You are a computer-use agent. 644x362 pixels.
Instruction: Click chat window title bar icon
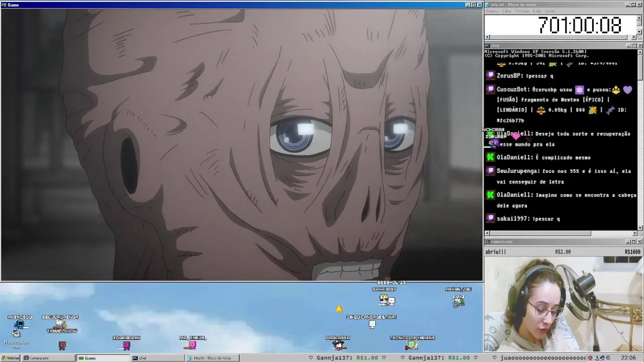487,45
